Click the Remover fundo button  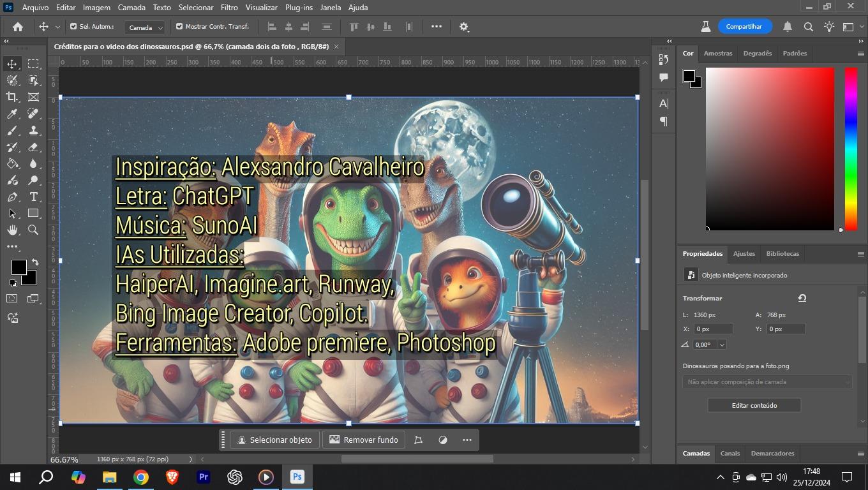pyautogui.click(x=364, y=440)
